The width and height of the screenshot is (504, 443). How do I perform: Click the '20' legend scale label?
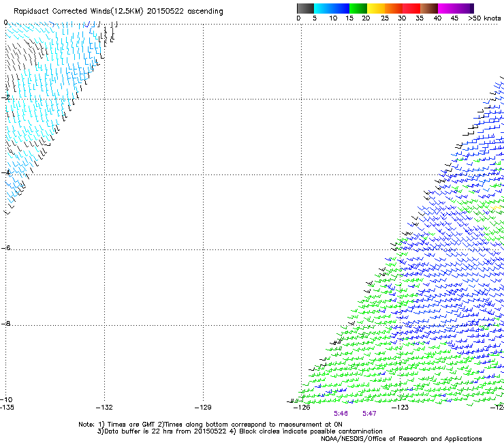click(x=366, y=18)
